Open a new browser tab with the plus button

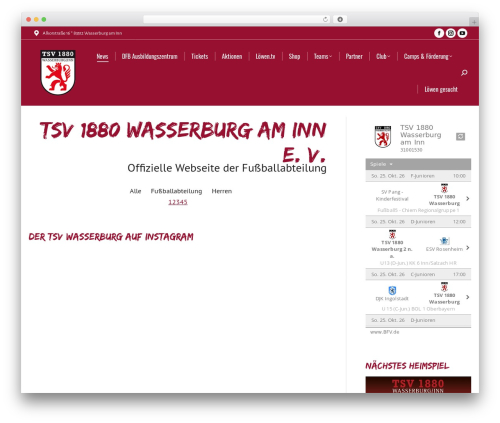[474, 22]
